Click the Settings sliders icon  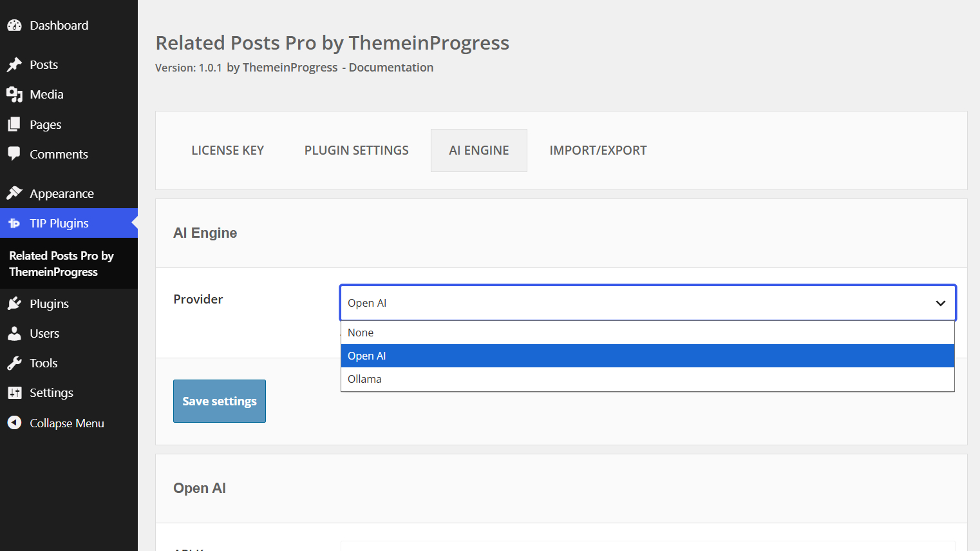[14, 392]
